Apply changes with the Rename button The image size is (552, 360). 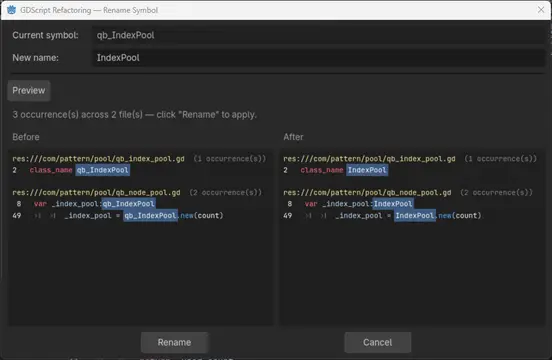click(174, 342)
